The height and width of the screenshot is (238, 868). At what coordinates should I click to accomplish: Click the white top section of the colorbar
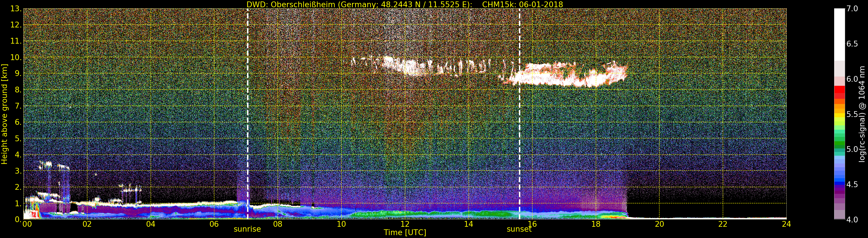pyautogui.click(x=839, y=34)
